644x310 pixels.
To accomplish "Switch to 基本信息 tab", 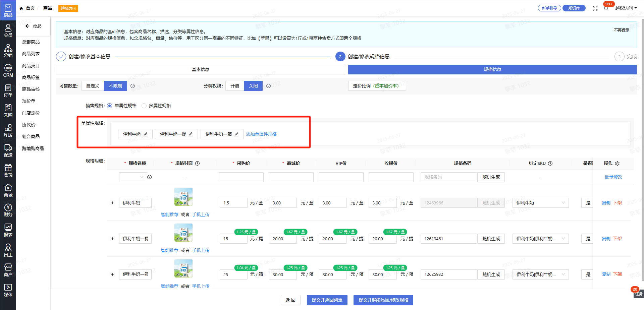I will (x=200, y=69).
